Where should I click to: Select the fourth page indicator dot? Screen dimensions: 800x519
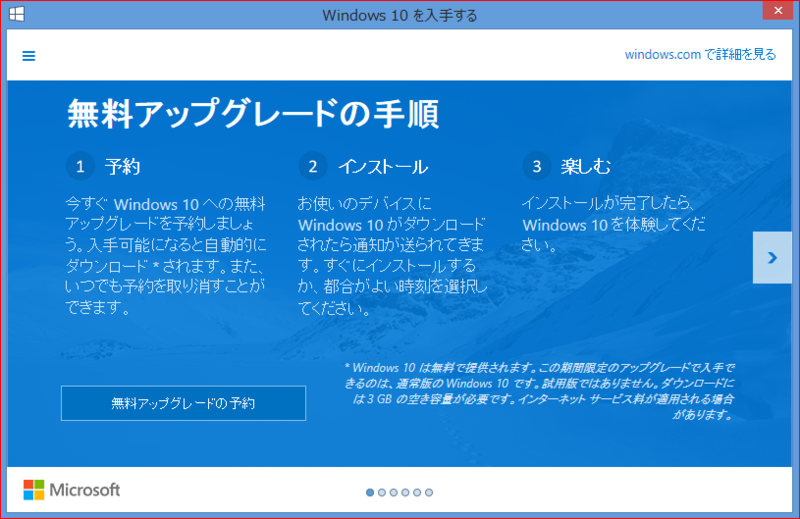405,492
